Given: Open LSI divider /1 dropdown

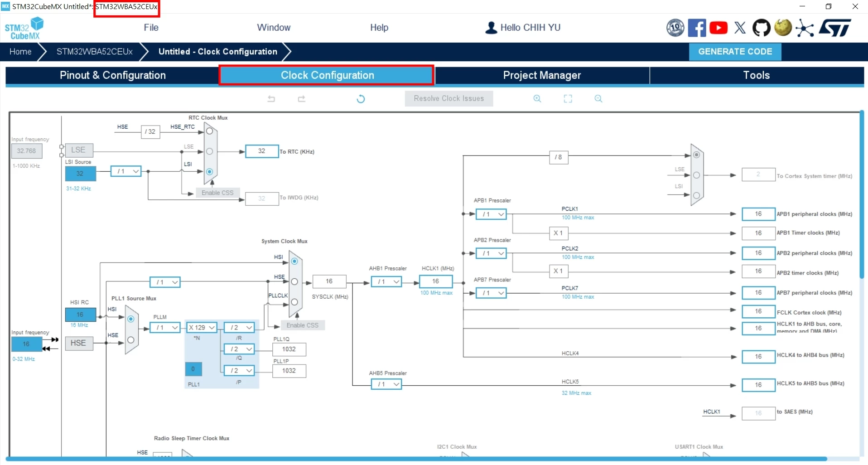Looking at the screenshot, I should (126, 171).
